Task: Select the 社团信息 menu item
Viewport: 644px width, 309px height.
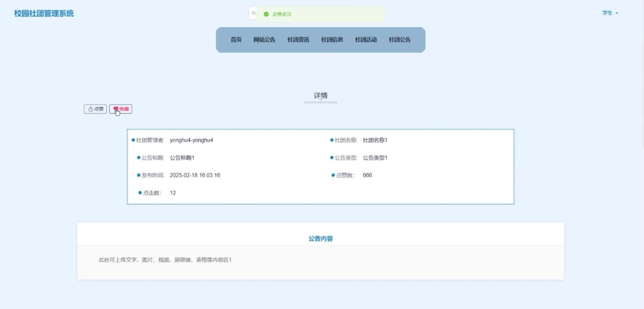Action: (x=332, y=40)
